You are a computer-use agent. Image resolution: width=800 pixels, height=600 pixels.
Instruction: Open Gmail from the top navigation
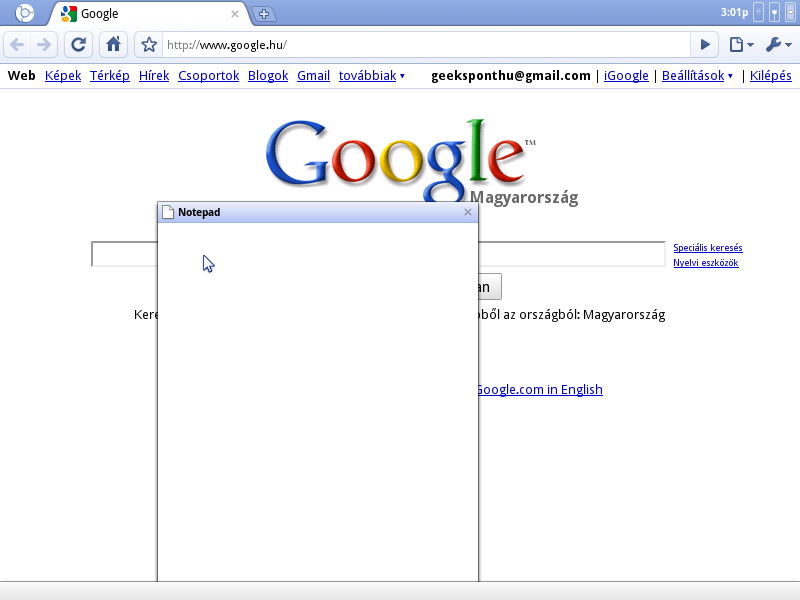(313, 76)
